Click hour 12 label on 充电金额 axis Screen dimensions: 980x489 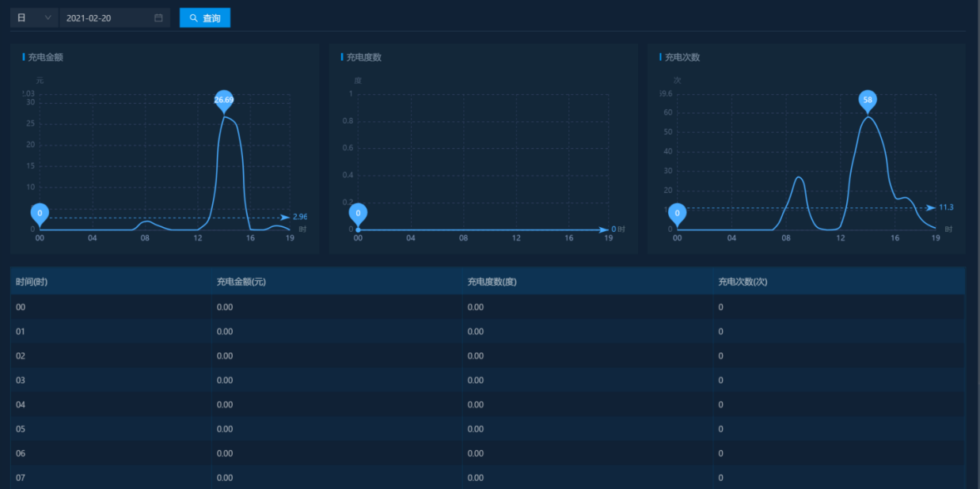(198, 238)
